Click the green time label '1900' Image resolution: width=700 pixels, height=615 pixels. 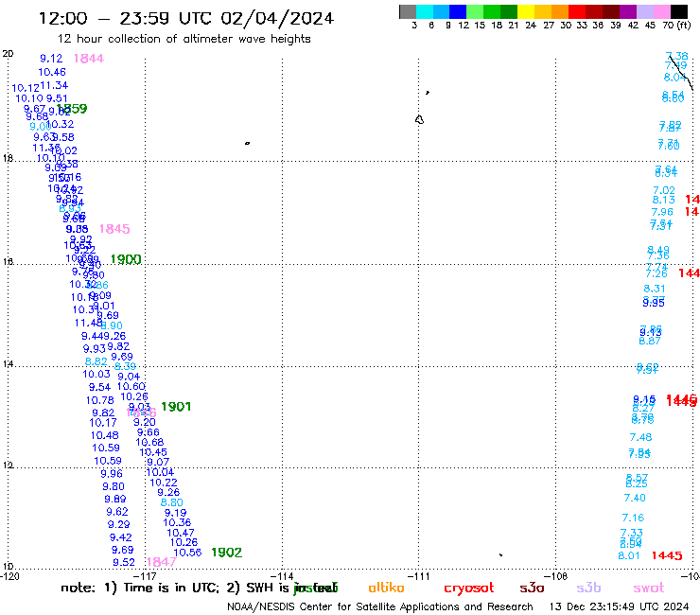click(x=126, y=259)
